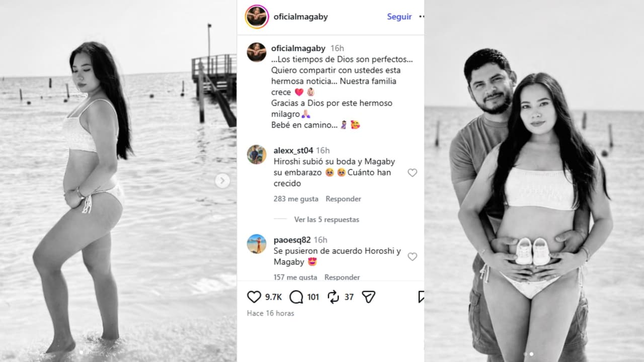Share post with the paper plane icon
Viewport: 644px width, 362px height.
[369, 297]
